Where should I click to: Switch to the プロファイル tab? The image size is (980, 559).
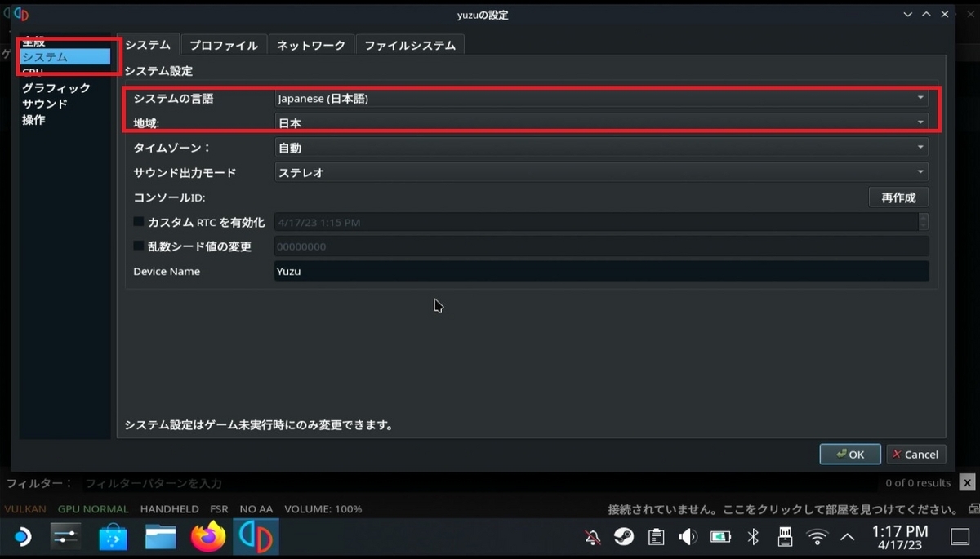pos(224,46)
